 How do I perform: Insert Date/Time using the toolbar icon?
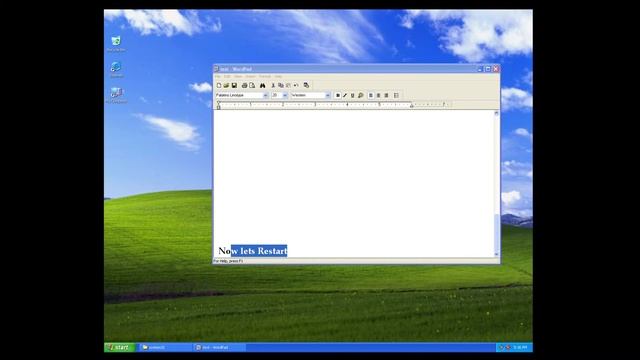coord(306,85)
